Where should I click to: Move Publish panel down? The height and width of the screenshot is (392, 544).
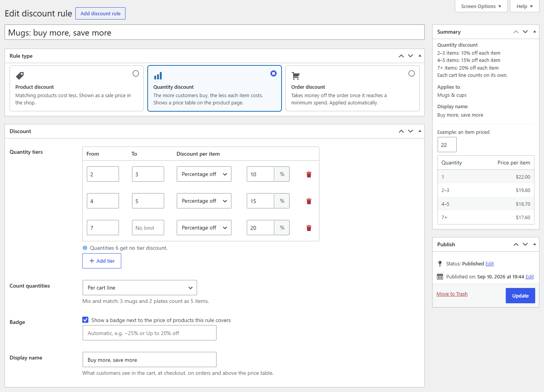[525, 244]
